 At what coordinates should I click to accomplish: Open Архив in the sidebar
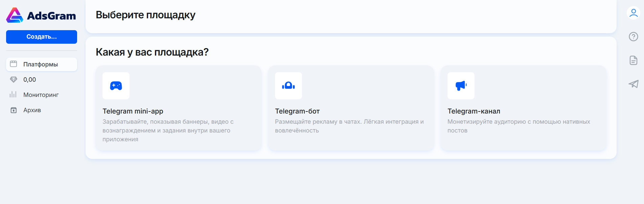(42, 110)
